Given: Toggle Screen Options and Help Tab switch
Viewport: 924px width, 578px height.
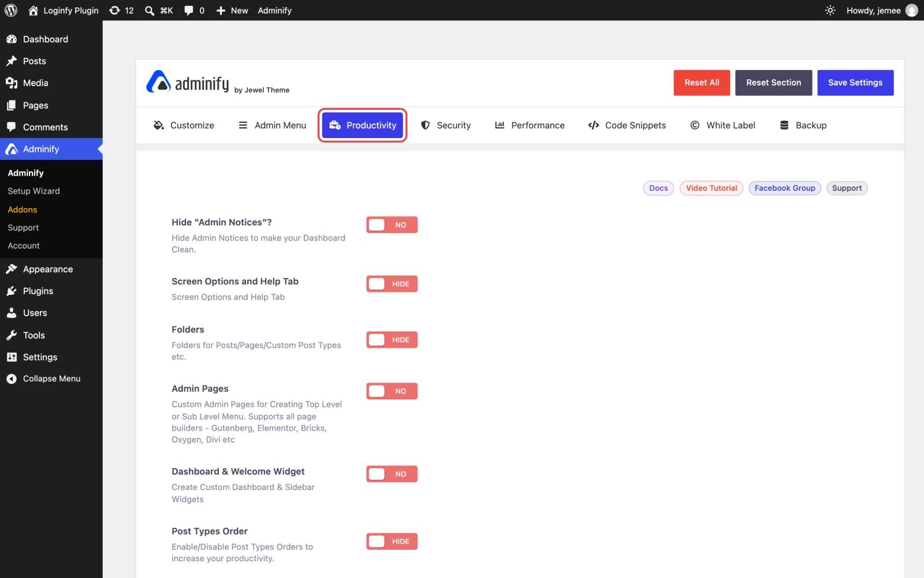Looking at the screenshot, I should coord(392,284).
